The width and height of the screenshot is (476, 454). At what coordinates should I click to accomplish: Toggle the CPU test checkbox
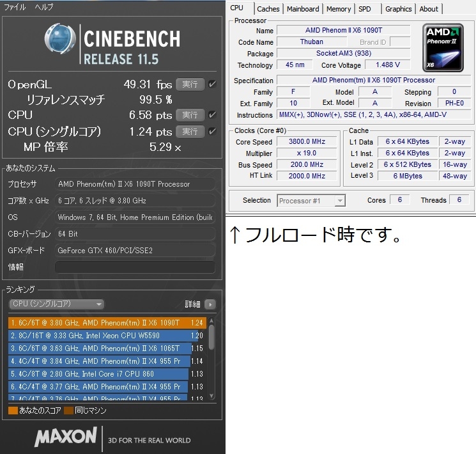212,115
